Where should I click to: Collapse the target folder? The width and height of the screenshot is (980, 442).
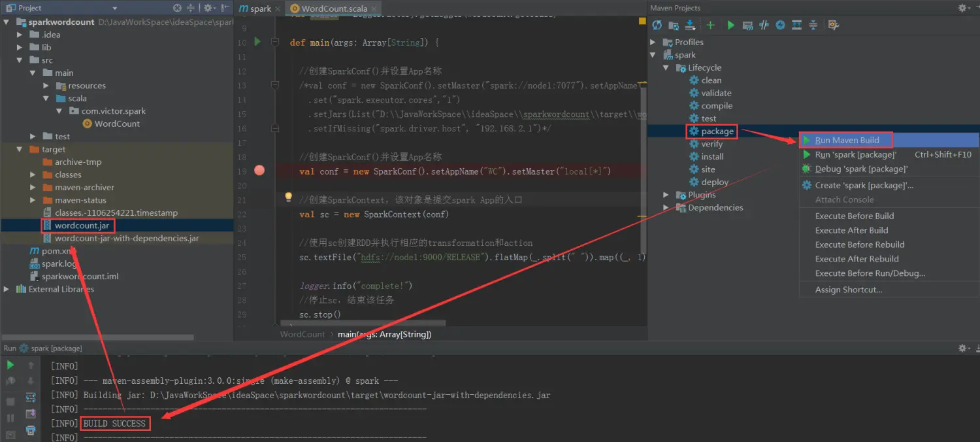pos(20,149)
